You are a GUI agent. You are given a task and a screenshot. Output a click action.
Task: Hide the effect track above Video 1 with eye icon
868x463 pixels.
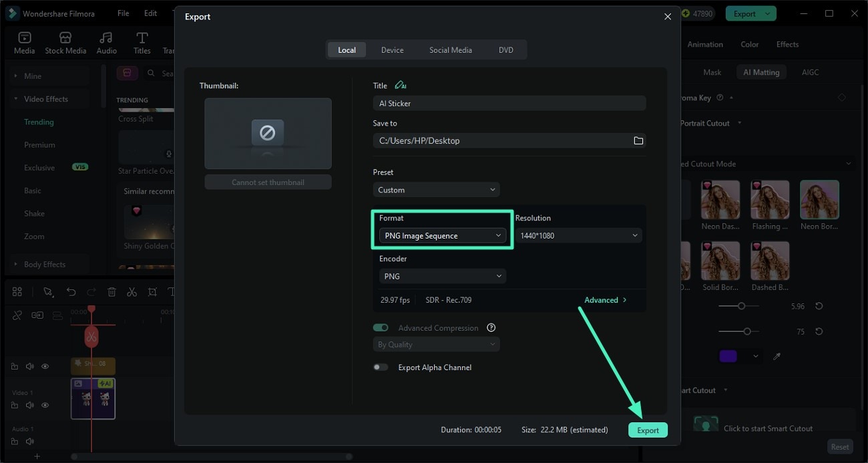[45, 366]
